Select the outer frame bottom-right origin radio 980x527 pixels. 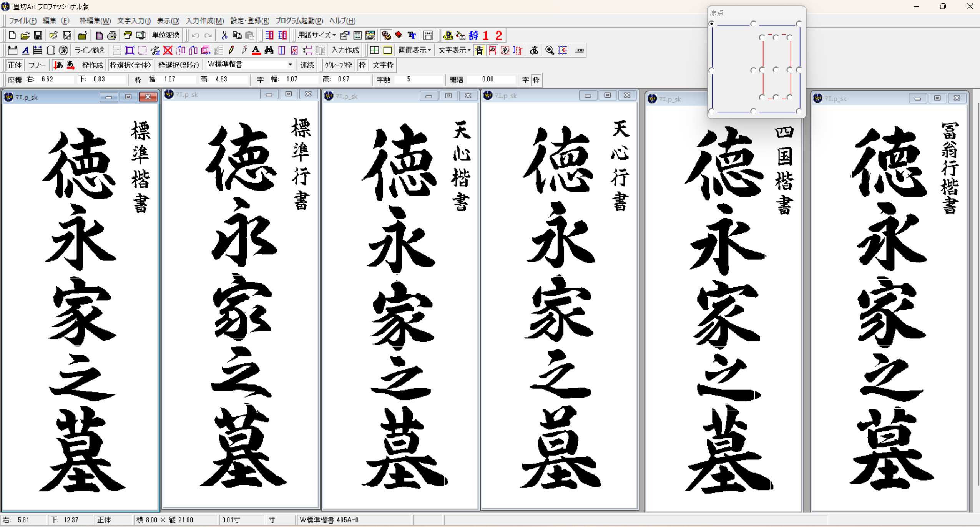(799, 111)
